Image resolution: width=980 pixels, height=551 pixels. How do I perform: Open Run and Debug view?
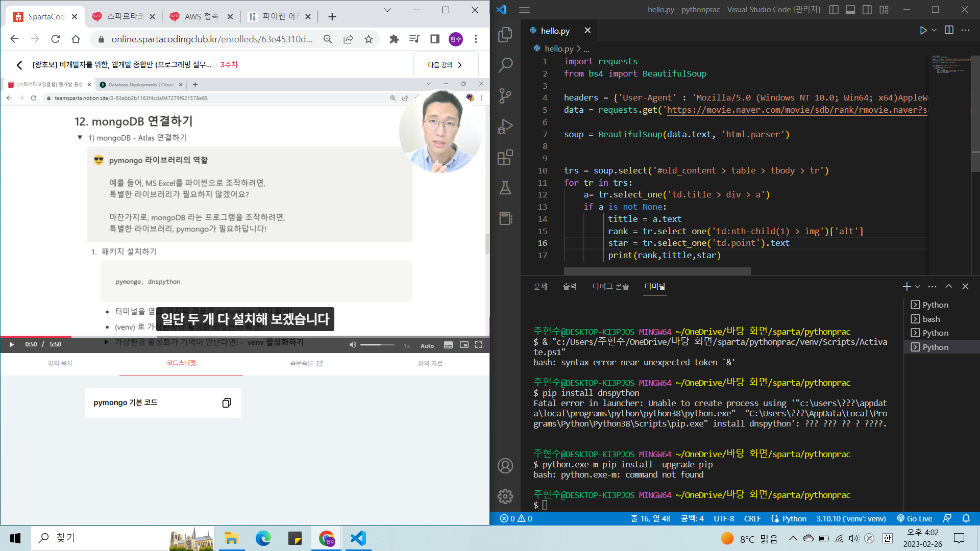click(x=505, y=126)
